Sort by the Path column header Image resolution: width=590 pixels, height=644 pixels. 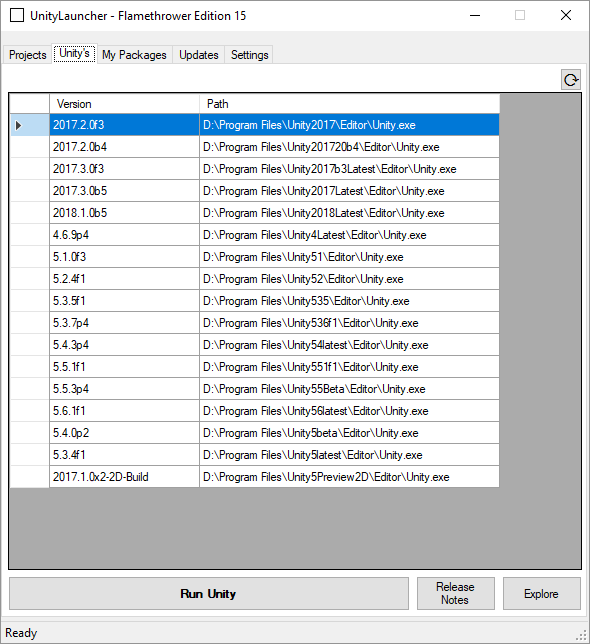349,104
